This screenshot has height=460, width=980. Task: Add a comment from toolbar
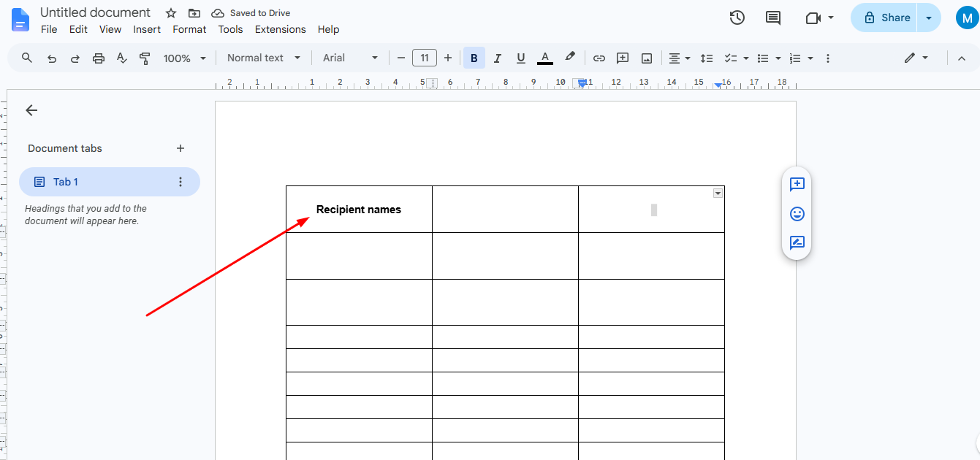tap(623, 58)
